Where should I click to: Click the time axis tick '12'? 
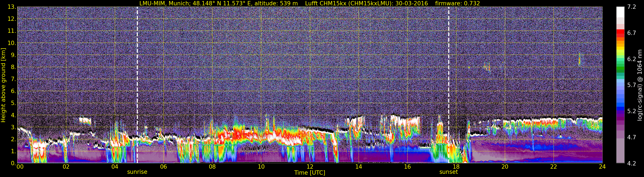coord(310,167)
